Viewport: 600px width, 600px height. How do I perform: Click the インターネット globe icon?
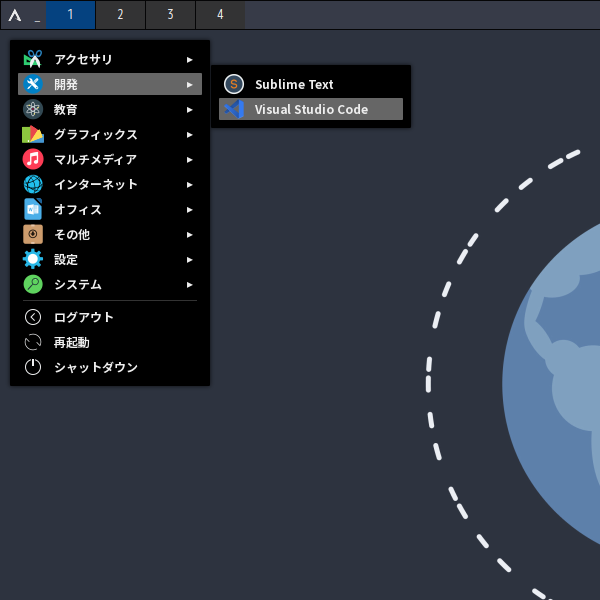pos(33,185)
